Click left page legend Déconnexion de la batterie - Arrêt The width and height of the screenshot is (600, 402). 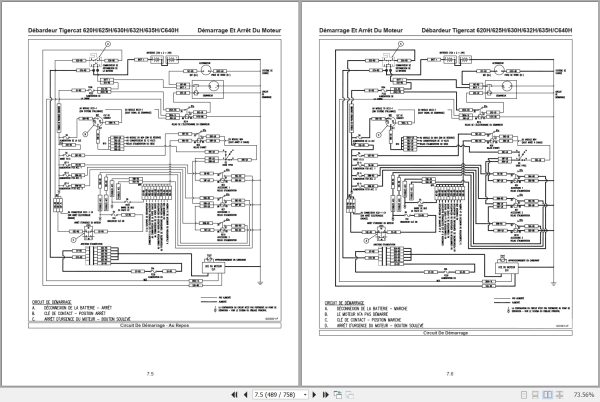[x=78, y=308]
